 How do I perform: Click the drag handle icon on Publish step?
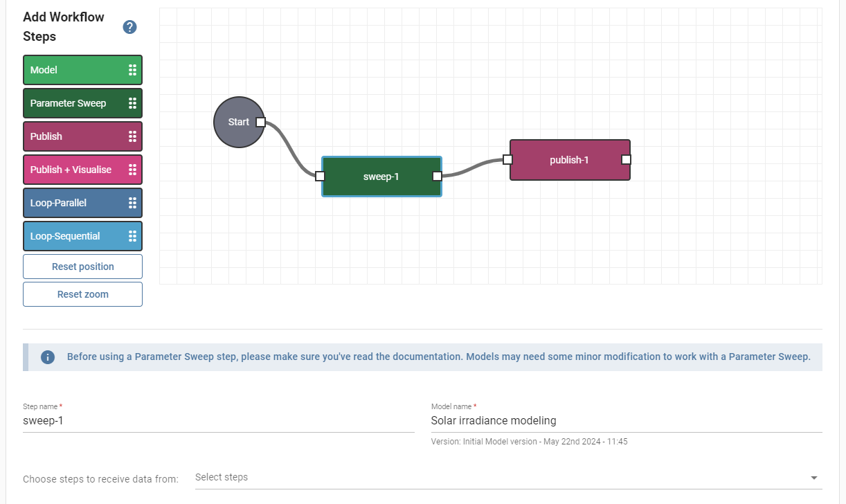click(x=134, y=136)
